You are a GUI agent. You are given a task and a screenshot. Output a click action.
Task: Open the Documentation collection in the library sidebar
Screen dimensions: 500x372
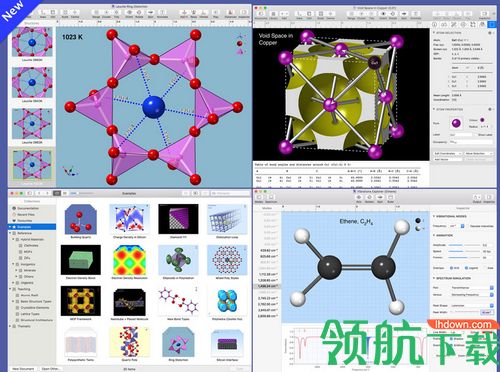tap(28, 208)
